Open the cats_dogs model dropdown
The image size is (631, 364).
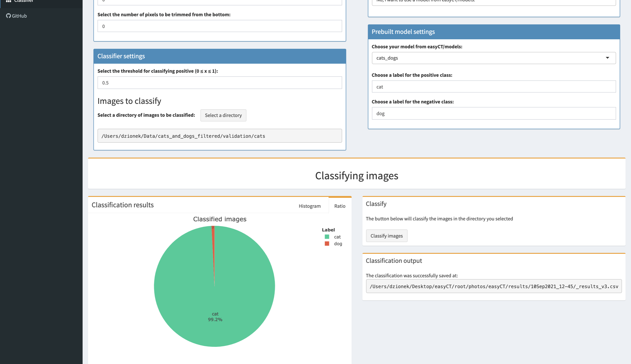coord(494,58)
